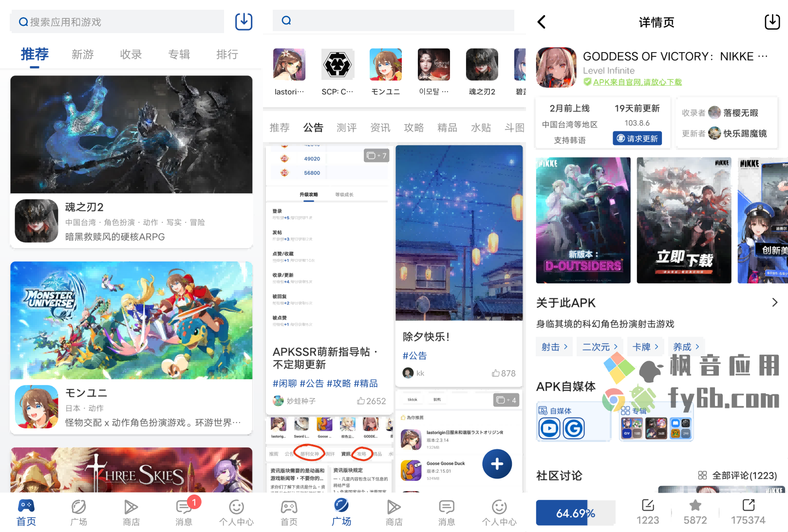Select the 精品 tab in plaza
This screenshot has width=788, height=532.
pos(448,128)
